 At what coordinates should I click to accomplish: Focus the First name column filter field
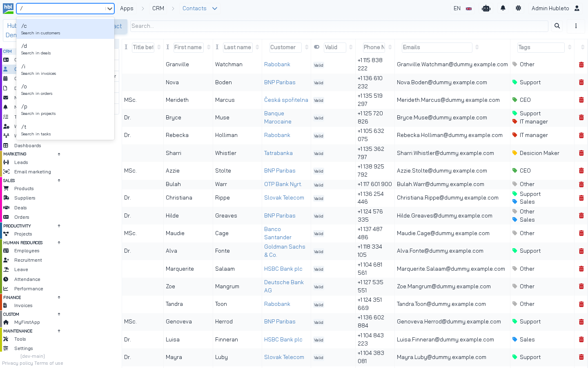click(x=188, y=47)
